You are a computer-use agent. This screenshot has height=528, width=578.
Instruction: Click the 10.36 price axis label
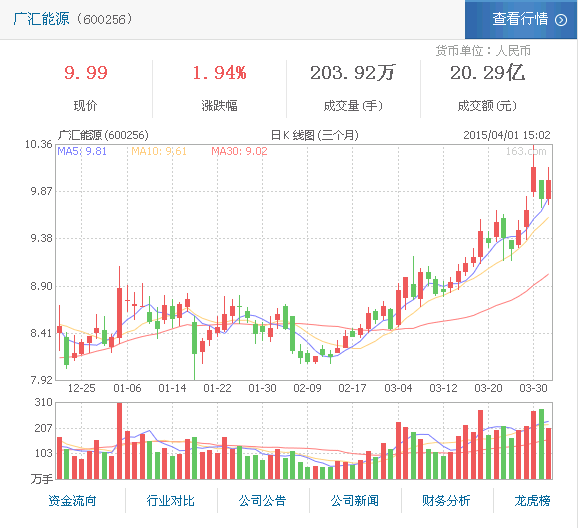38,145
